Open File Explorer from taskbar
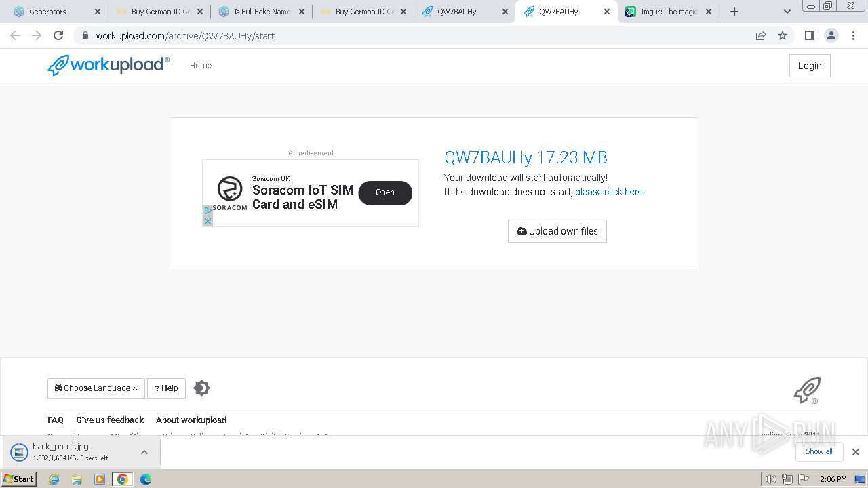Screen dimensions: 868x488 point(77,479)
